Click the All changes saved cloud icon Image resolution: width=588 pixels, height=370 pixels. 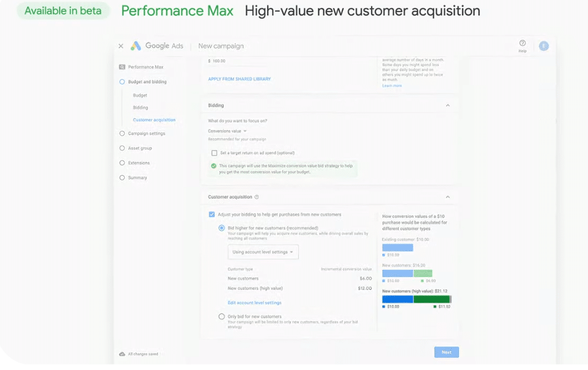(x=122, y=354)
